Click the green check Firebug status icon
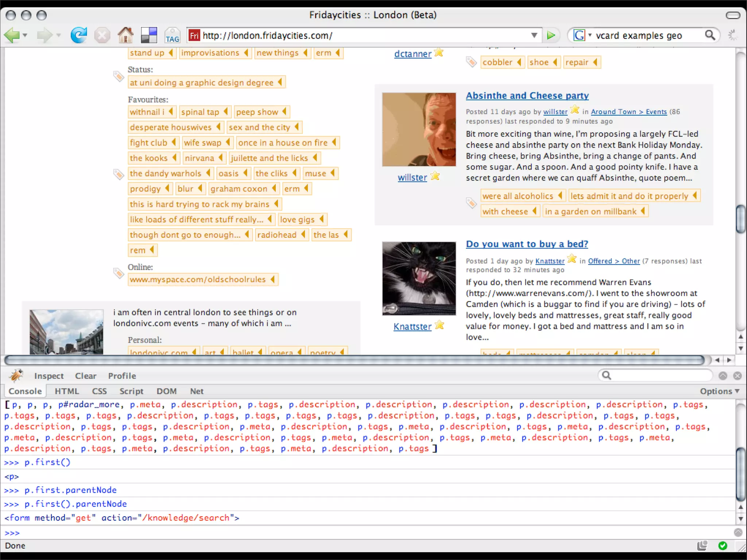747x560 pixels. (723, 545)
